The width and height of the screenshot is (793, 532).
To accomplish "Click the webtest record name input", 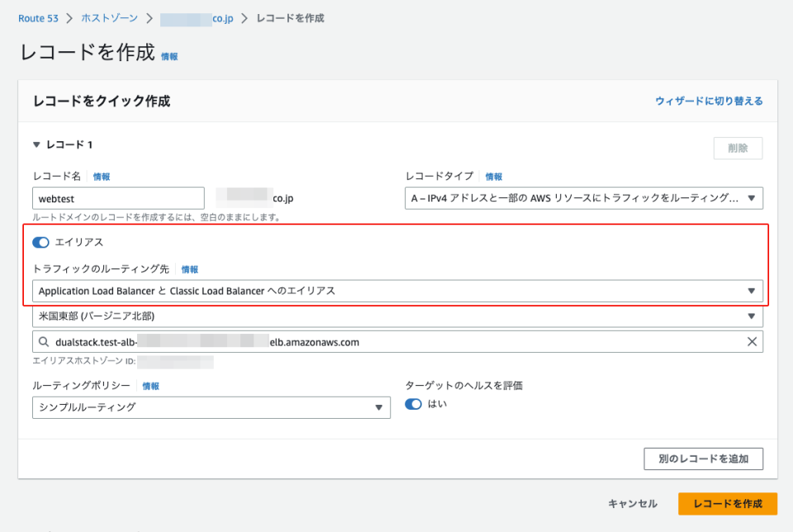I will click(x=118, y=198).
